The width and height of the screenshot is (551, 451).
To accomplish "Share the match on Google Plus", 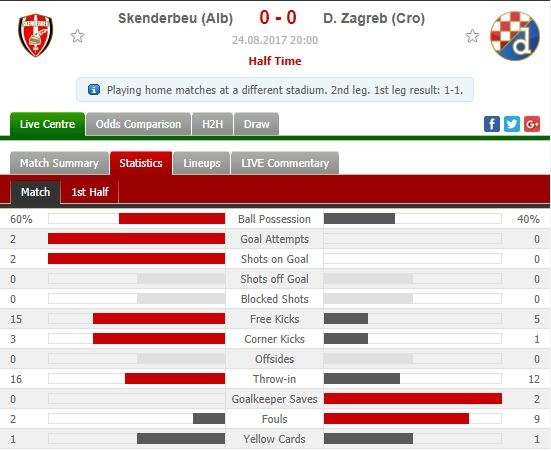I will pyautogui.click(x=532, y=124).
